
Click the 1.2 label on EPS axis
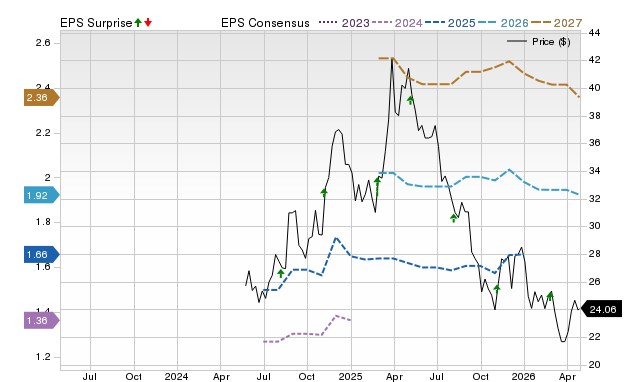[x=43, y=357]
